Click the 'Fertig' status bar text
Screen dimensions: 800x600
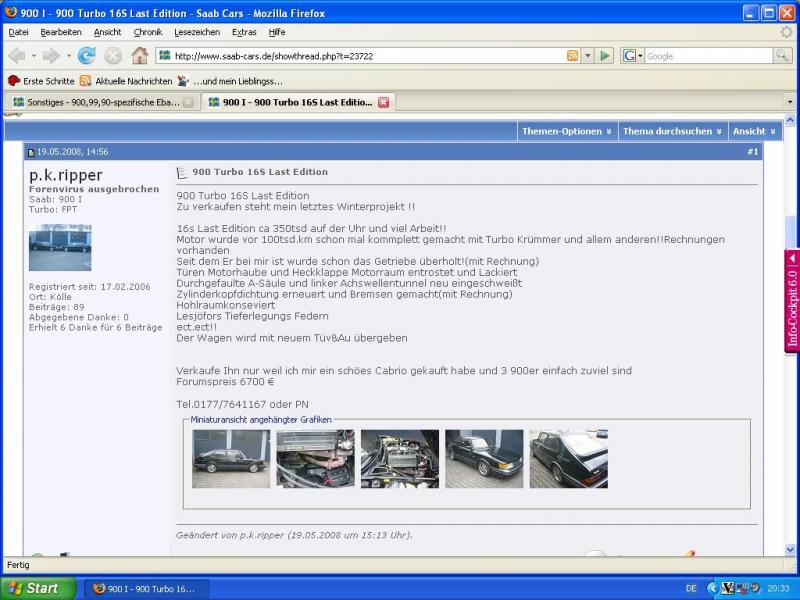point(18,565)
